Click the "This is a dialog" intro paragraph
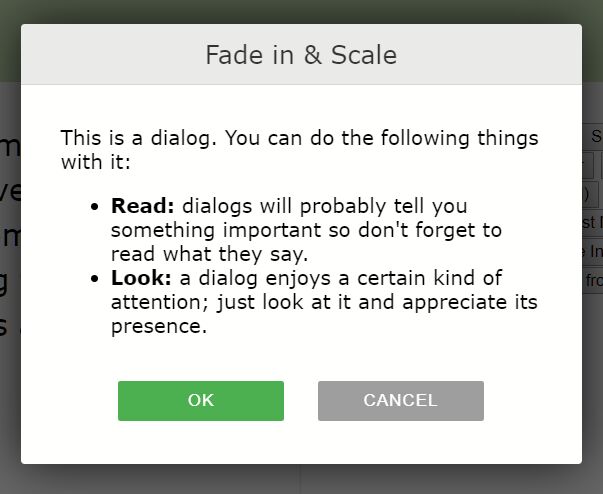The height and width of the screenshot is (494, 603). (299, 149)
